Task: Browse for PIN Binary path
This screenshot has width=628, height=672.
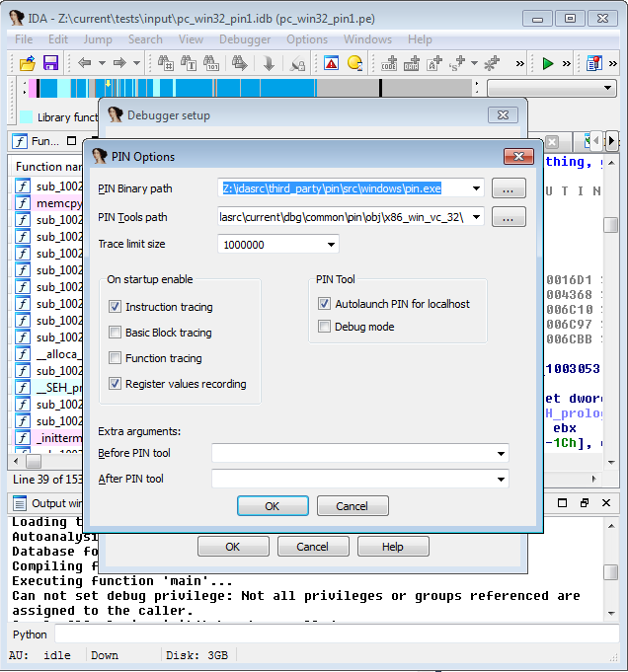Action: [509, 188]
